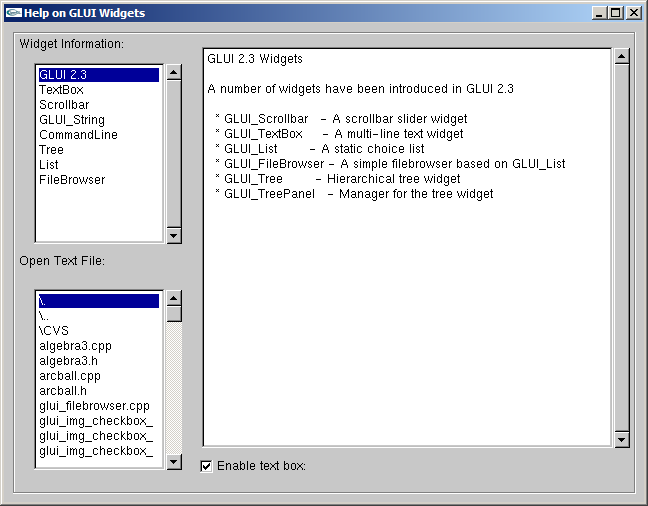Click the up arrow of file browser scrollbar
Image resolution: width=648 pixels, height=506 pixels.
[x=174, y=298]
